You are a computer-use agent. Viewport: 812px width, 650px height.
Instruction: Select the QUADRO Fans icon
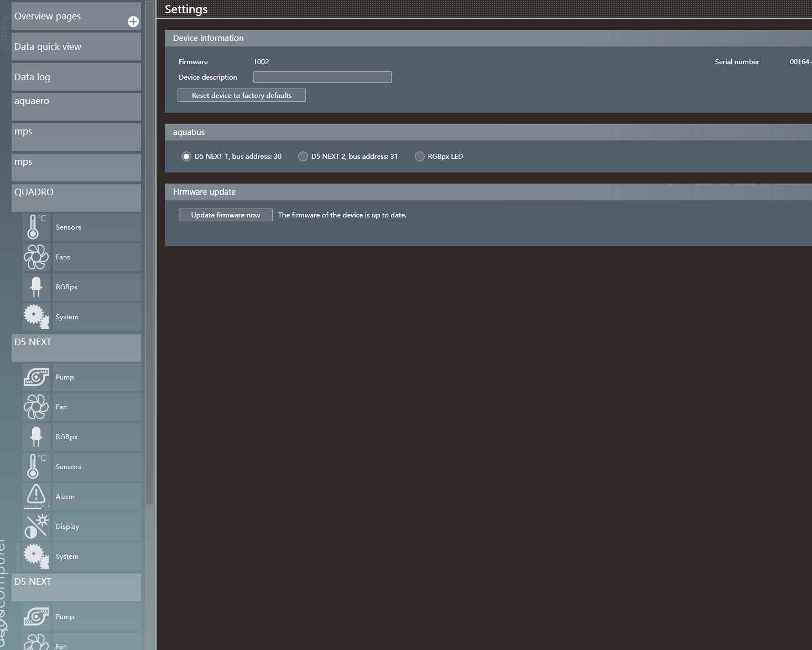tap(36, 257)
